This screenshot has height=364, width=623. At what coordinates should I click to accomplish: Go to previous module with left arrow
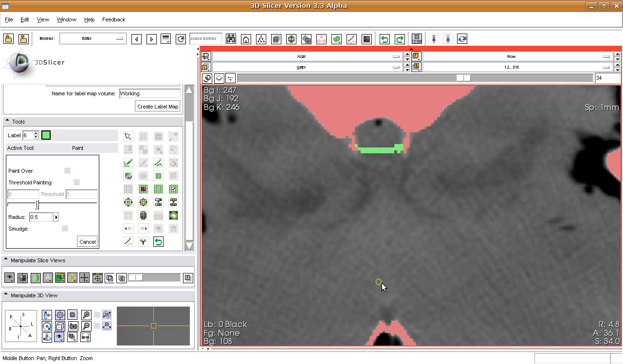pyautogui.click(x=136, y=39)
